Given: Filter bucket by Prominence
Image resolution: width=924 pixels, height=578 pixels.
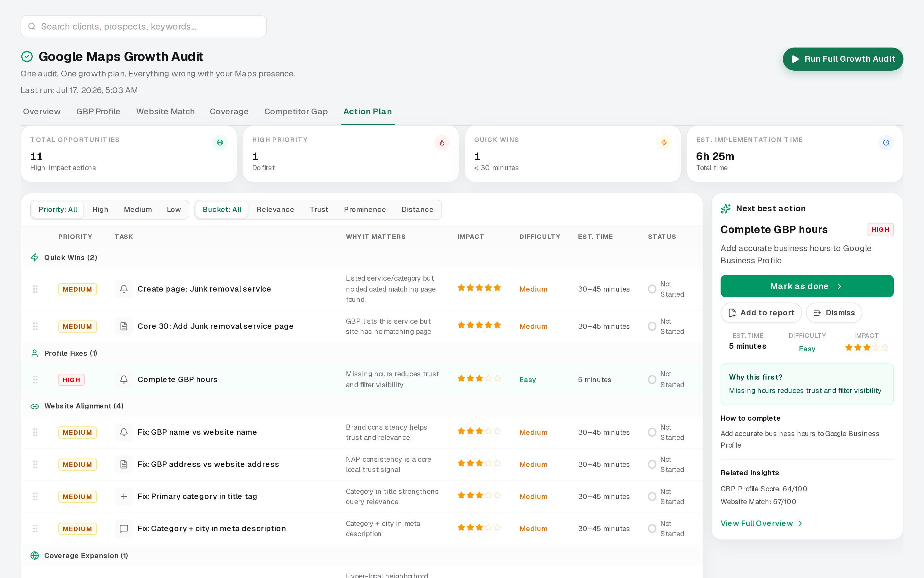Looking at the screenshot, I should (365, 209).
